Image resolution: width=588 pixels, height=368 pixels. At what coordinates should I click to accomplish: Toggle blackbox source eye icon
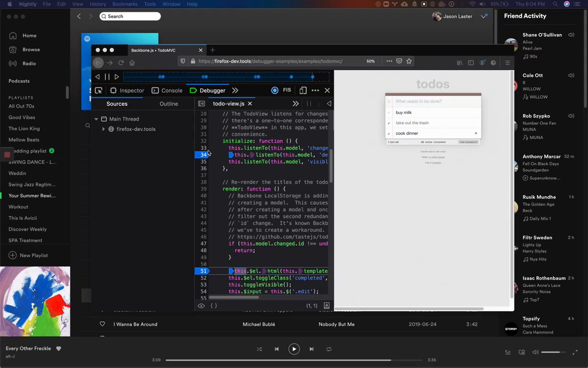pos(201,306)
